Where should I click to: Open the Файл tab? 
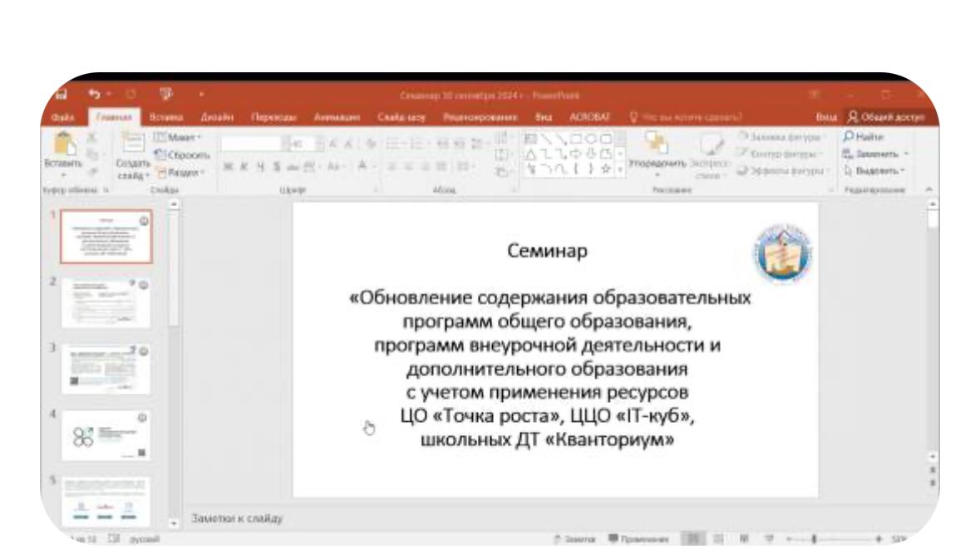coord(63,117)
